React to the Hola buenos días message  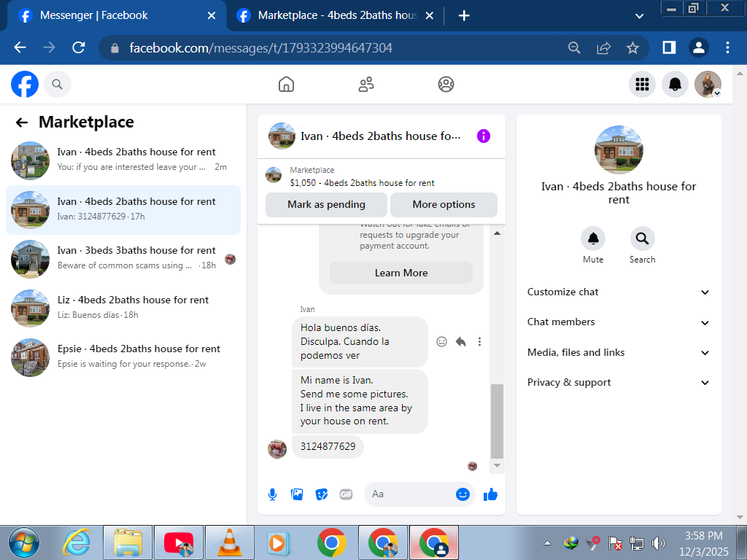pyautogui.click(x=441, y=341)
